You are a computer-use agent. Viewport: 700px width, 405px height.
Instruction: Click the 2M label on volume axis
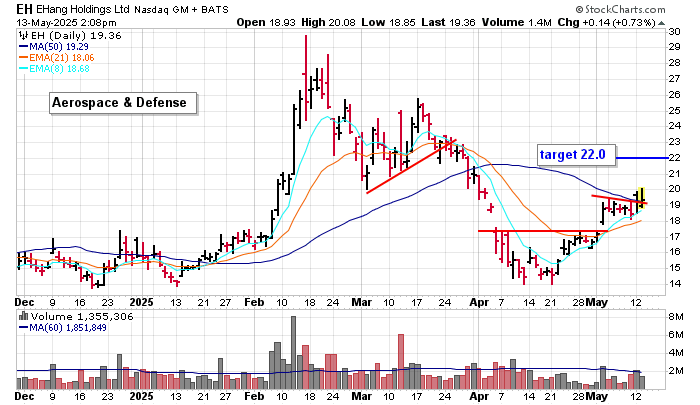coord(676,371)
